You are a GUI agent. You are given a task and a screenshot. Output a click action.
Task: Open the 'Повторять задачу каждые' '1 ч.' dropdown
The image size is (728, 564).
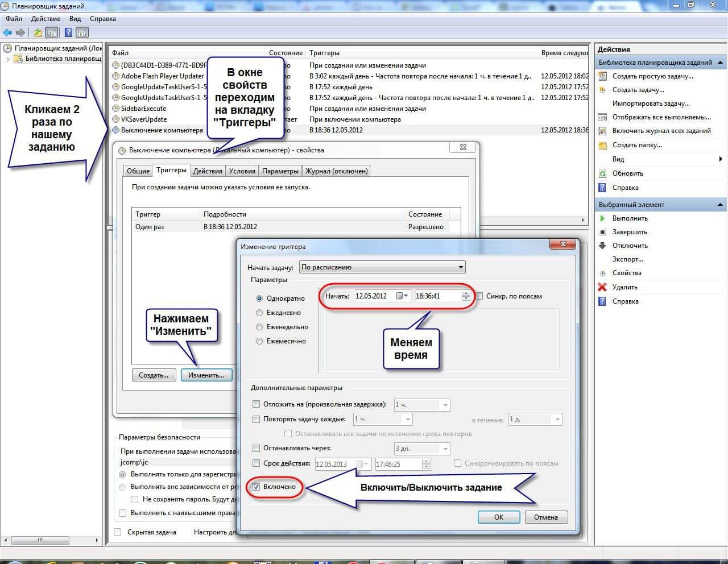point(382,420)
